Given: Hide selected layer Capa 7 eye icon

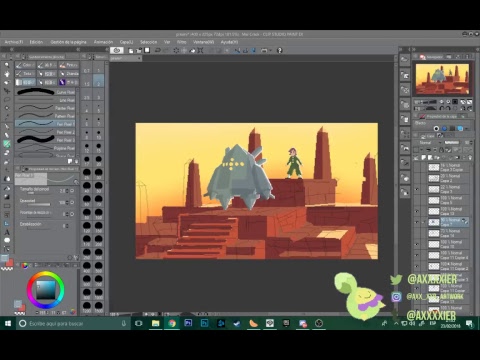Looking at the screenshot, I should [417, 222].
